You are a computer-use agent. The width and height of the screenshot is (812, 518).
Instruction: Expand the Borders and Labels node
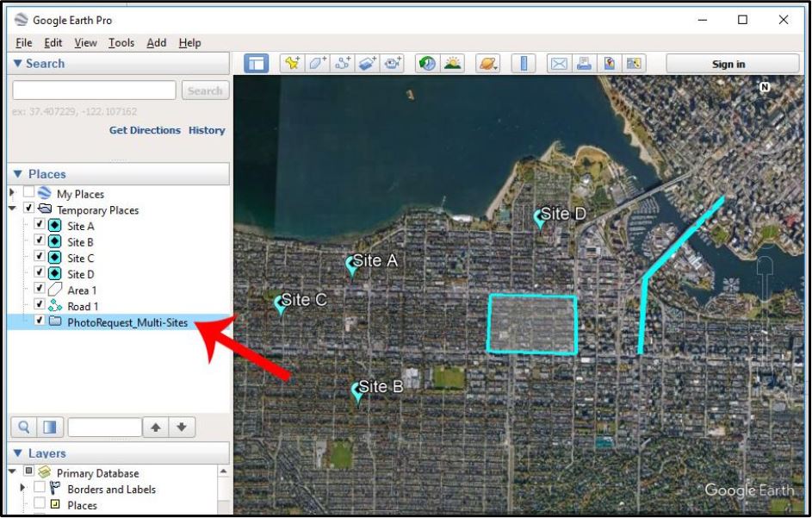(x=22, y=489)
